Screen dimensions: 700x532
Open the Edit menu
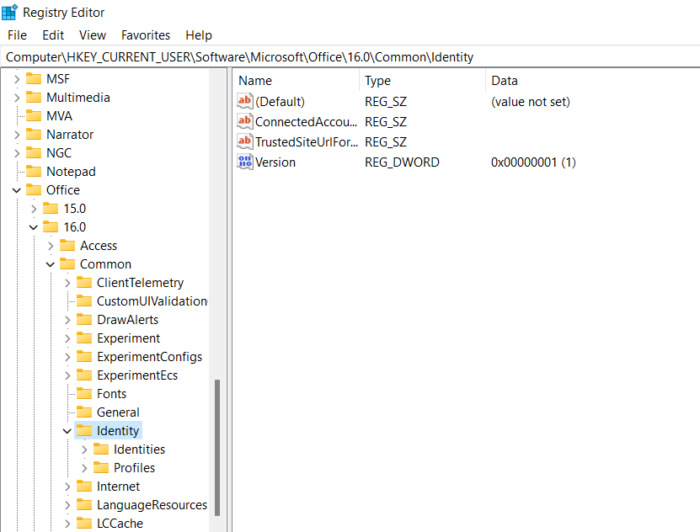pyautogui.click(x=53, y=35)
